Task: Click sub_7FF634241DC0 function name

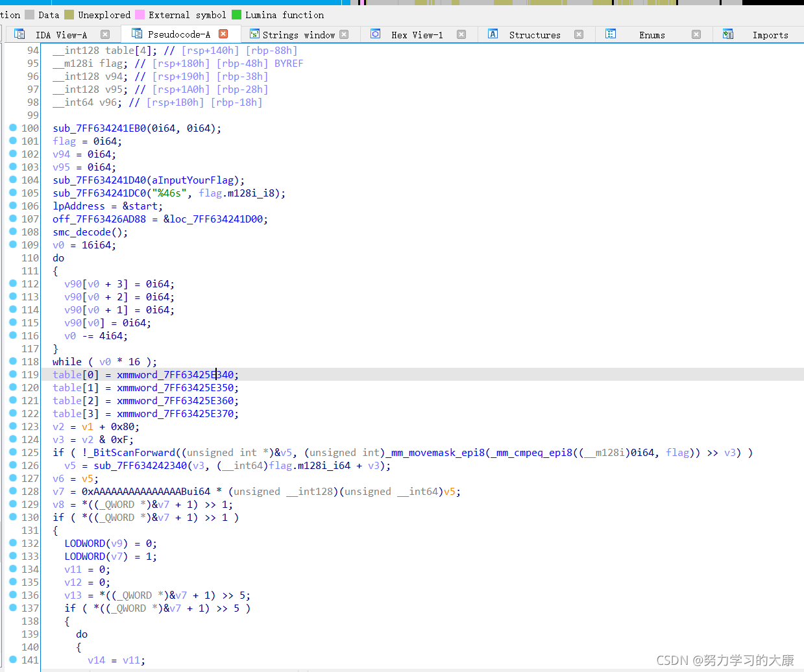Action: point(99,193)
